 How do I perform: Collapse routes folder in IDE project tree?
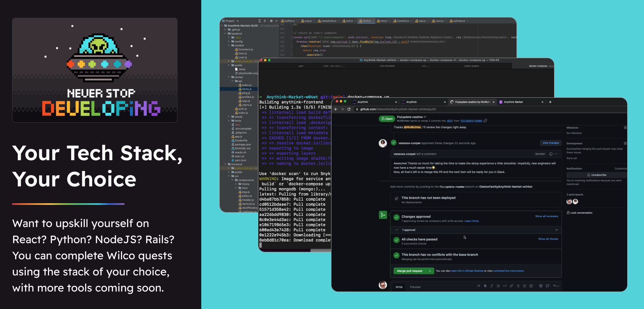pyautogui.click(x=229, y=77)
